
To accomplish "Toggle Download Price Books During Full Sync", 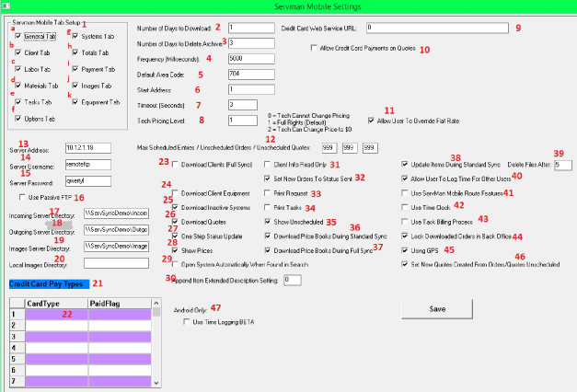I will point(268,250).
